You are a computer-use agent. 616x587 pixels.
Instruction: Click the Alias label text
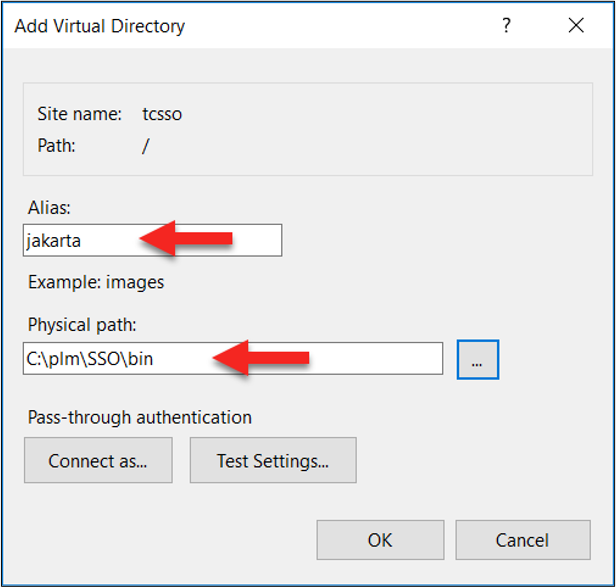coord(48,207)
